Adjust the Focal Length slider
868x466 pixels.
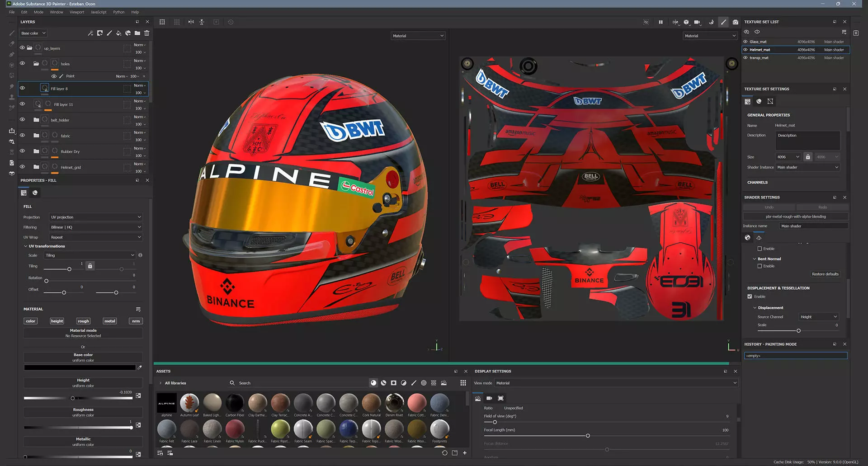tap(588, 436)
